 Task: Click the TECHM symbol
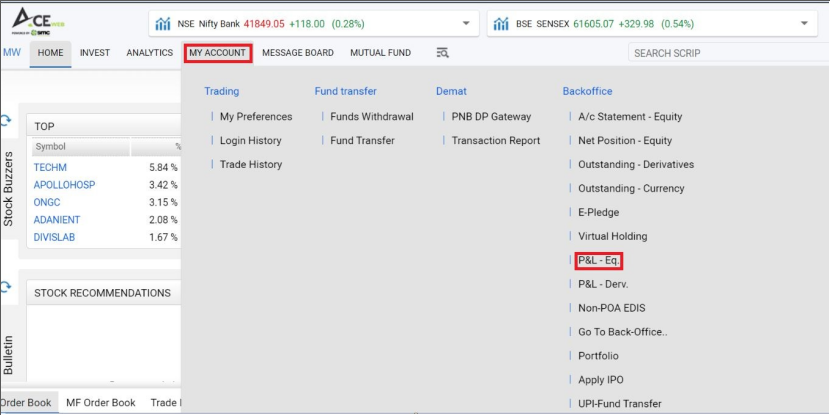point(50,167)
